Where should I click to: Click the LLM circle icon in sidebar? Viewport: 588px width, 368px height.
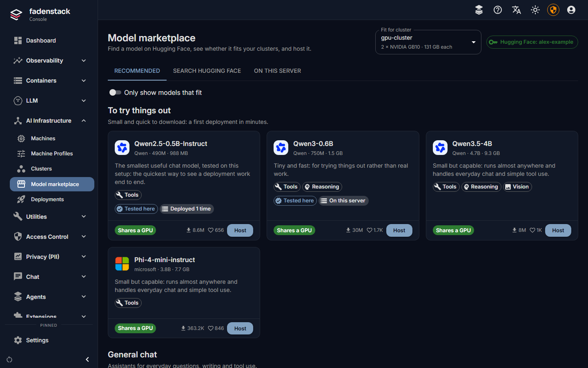pyautogui.click(x=18, y=101)
